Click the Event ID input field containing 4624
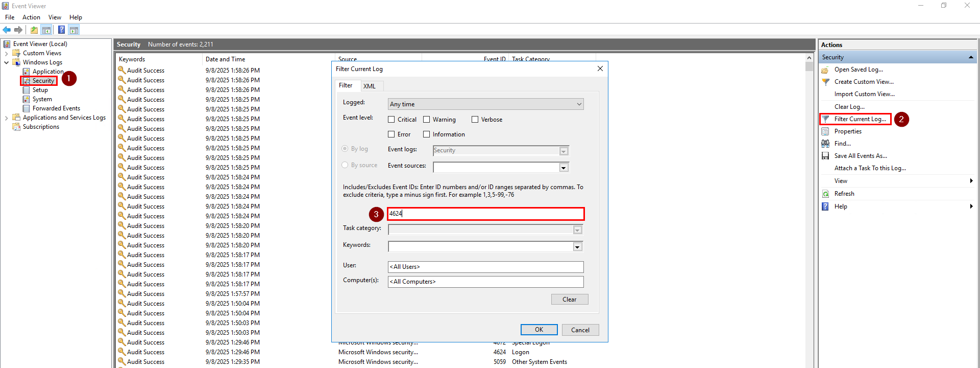Screen dimensions: 980x368 (x=485, y=214)
